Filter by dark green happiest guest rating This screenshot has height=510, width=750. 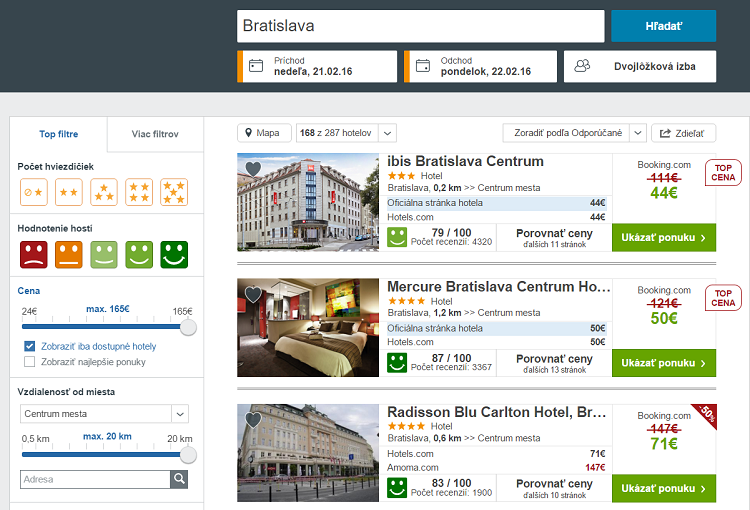tap(174, 255)
